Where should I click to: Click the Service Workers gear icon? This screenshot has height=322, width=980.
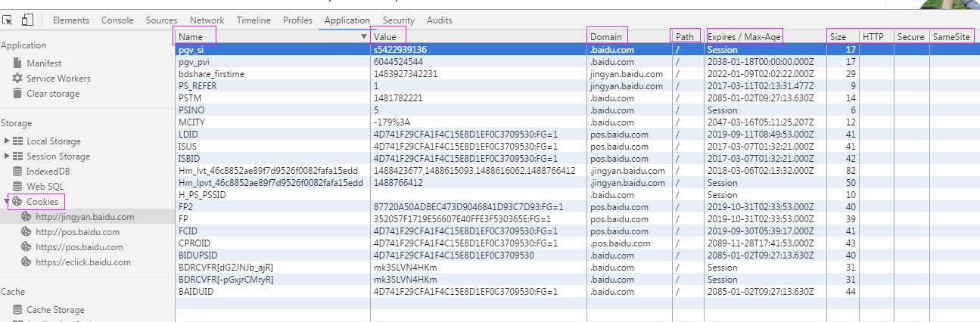point(17,79)
